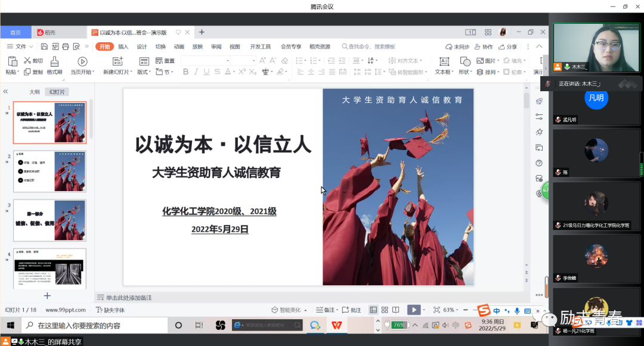Switch to slide sorter grid view icon
The height and width of the screenshot is (346, 644).
click(x=384, y=310)
